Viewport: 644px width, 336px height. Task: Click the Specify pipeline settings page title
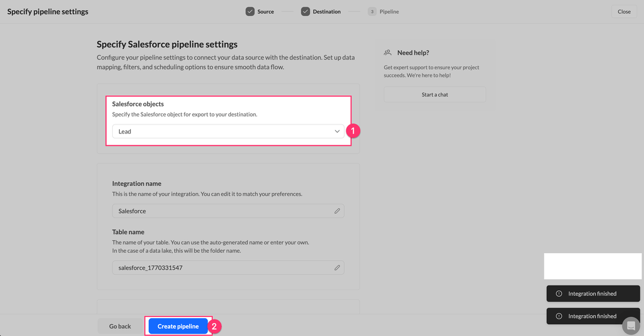[48, 11]
